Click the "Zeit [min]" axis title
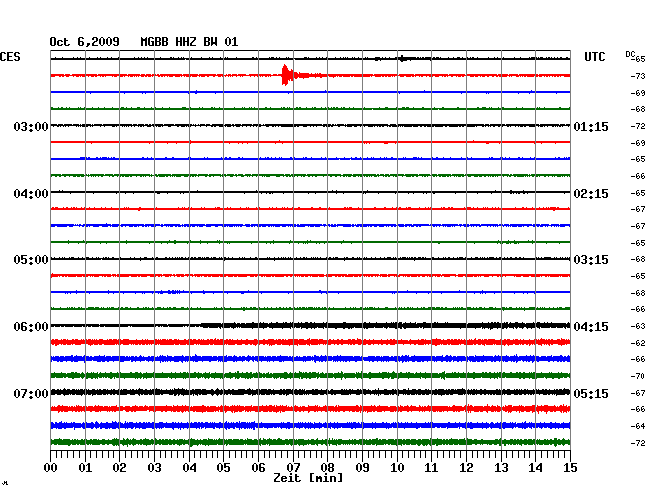The image size is (650, 494). coord(308,478)
